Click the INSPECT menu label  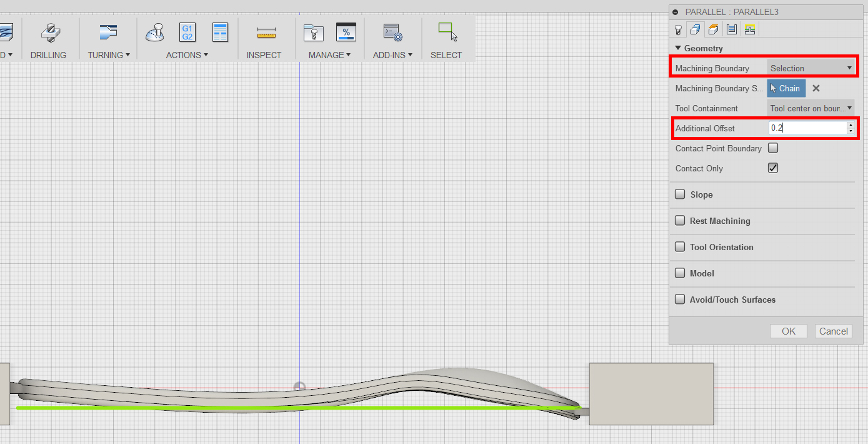pyautogui.click(x=264, y=55)
